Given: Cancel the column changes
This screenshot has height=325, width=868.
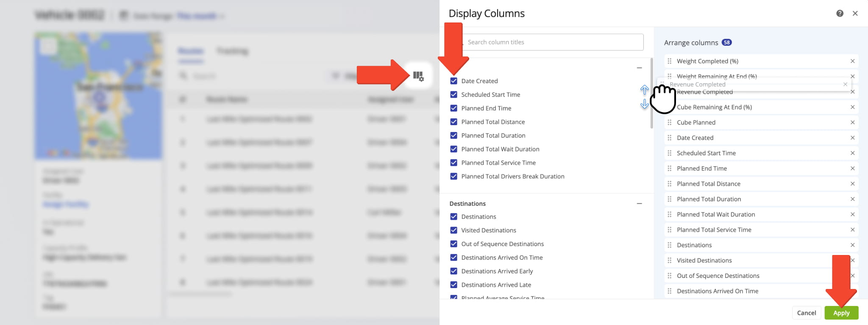Looking at the screenshot, I should (806, 313).
